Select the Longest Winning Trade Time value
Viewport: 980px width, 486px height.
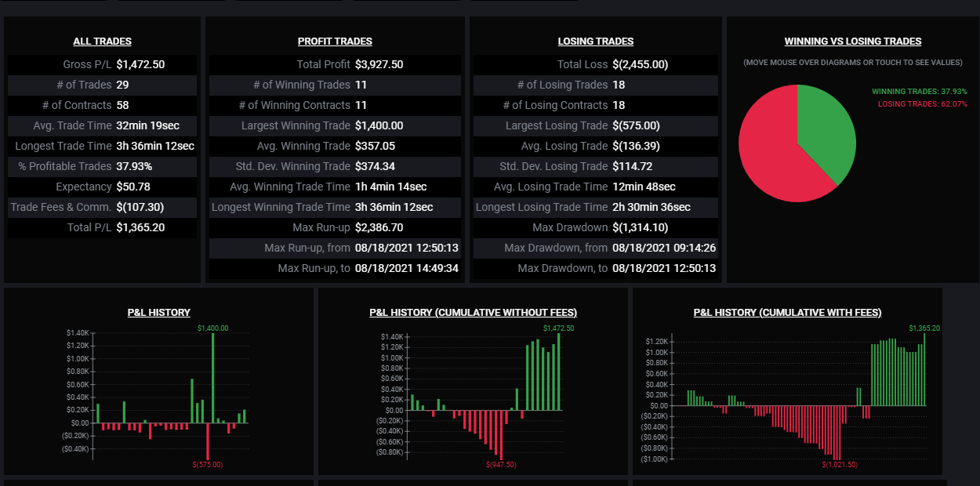pos(394,207)
